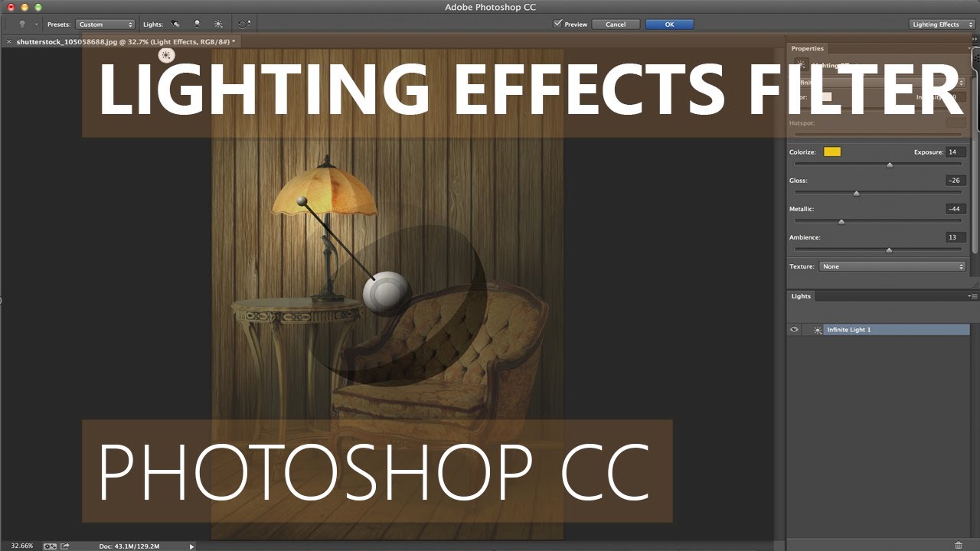980x551 pixels.
Task: Click the light direction sphere on canvas
Action: click(x=387, y=293)
